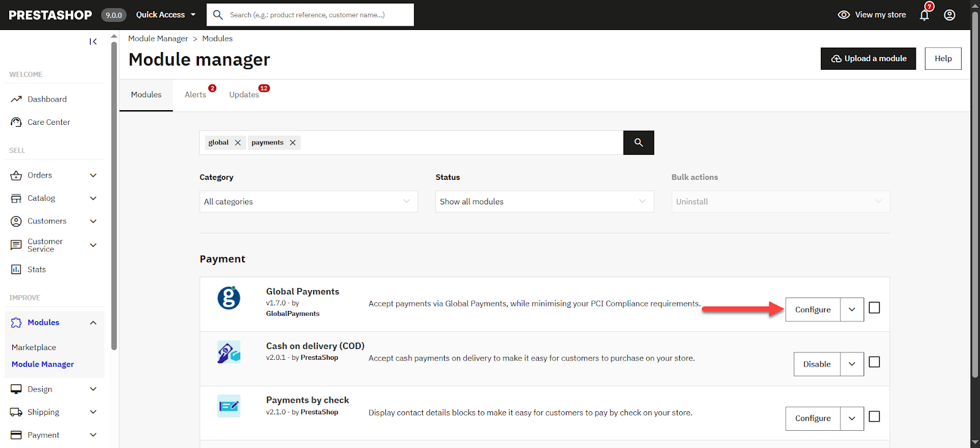The width and height of the screenshot is (980, 448).
Task: Open Payments by check actions dropdown arrow
Action: pos(852,419)
